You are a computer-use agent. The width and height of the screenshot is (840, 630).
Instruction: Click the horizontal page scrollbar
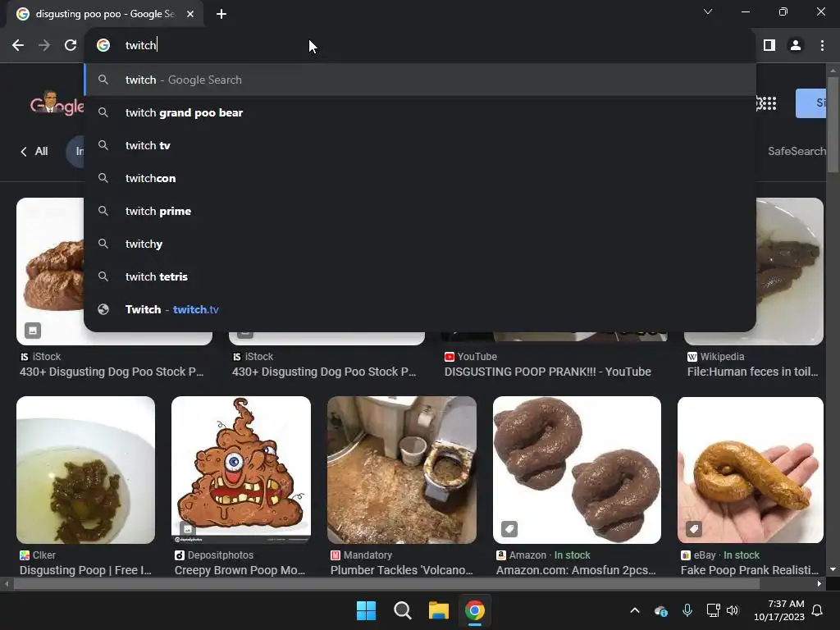coord(386,583)
